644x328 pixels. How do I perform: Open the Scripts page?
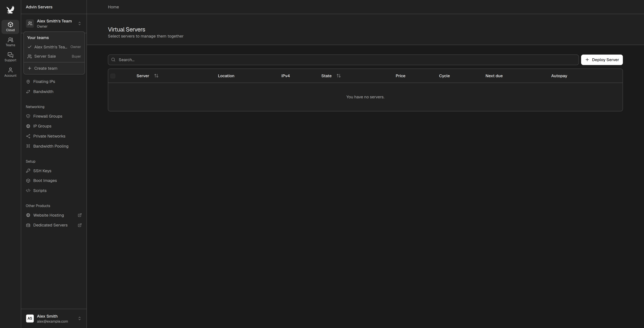point(54,191)
